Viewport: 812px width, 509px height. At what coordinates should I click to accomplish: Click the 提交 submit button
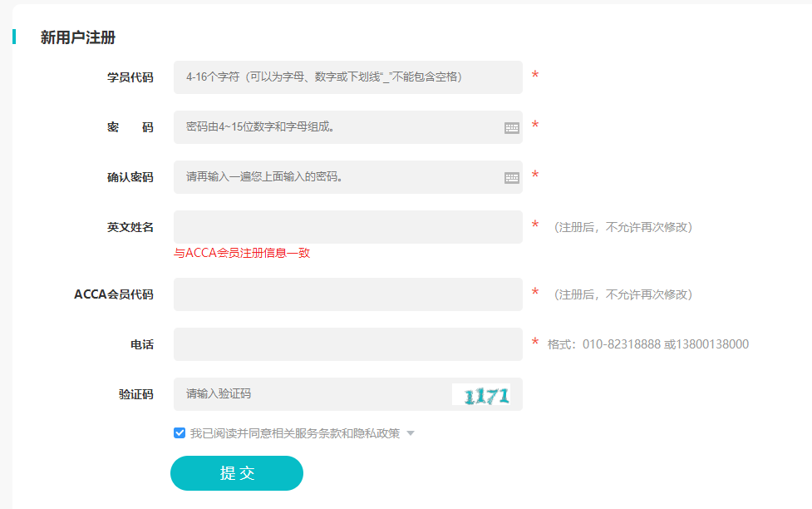[237, 473]
